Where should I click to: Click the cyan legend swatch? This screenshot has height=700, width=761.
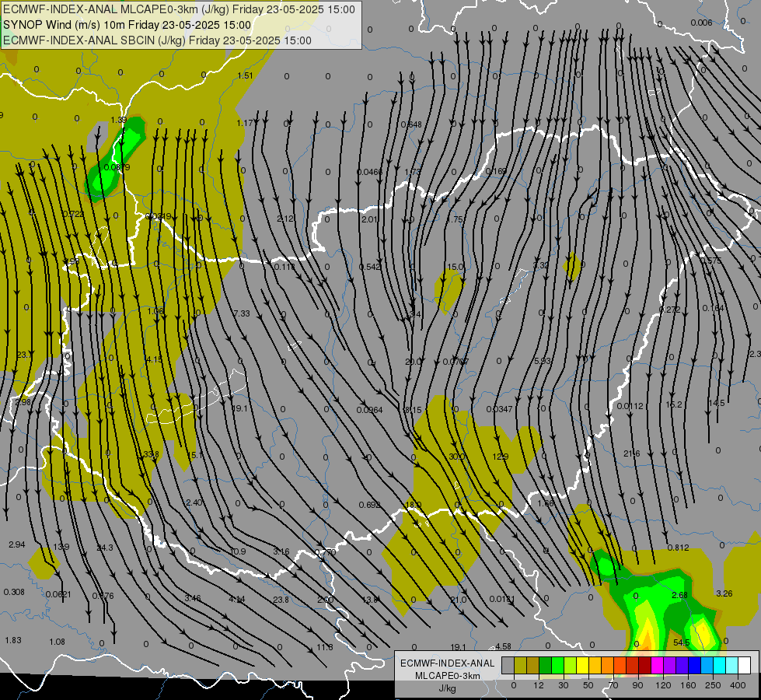tap(719, 665)
